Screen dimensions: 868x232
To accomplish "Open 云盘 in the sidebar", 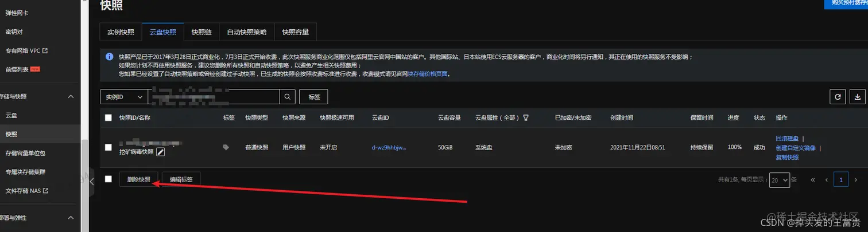I will point(11,115).
